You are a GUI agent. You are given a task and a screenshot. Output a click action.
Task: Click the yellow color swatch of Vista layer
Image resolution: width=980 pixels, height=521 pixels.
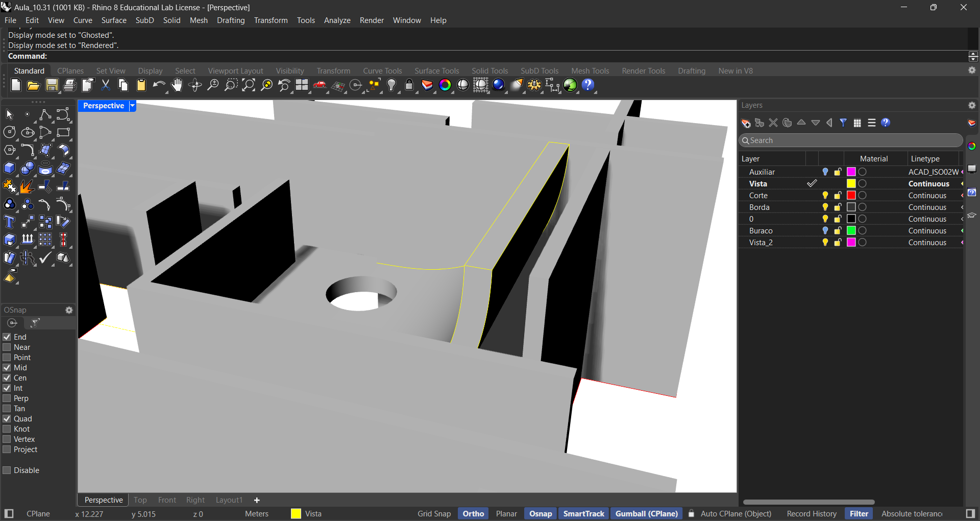point(851,184)
